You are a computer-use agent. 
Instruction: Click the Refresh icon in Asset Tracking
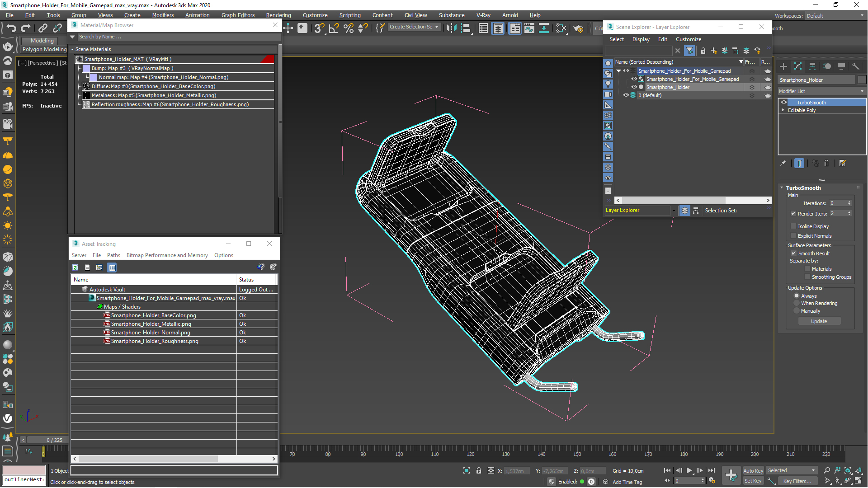(75, 267)
